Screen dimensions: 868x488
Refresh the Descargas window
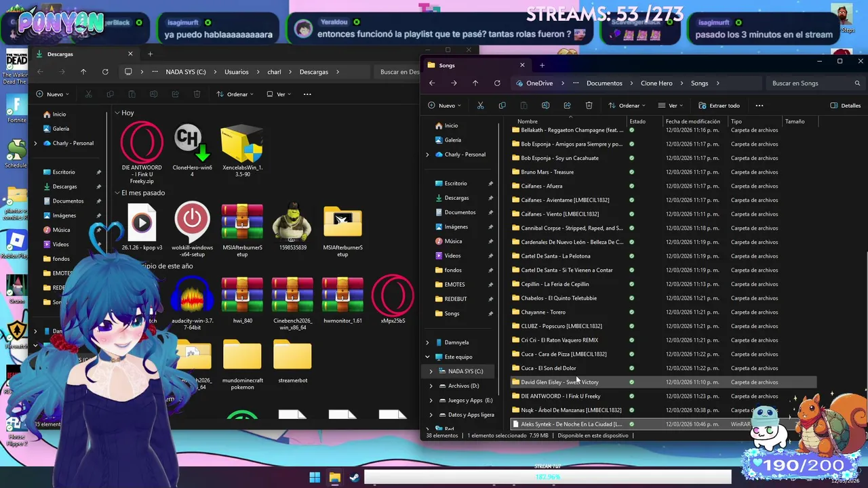point(105,72)
